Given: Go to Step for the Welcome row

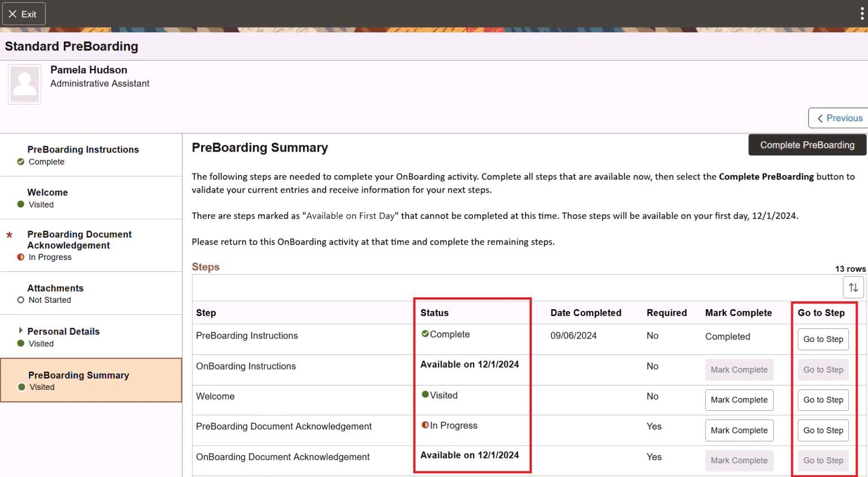Looking at the screenshot, I should click(x=823, y=400).
